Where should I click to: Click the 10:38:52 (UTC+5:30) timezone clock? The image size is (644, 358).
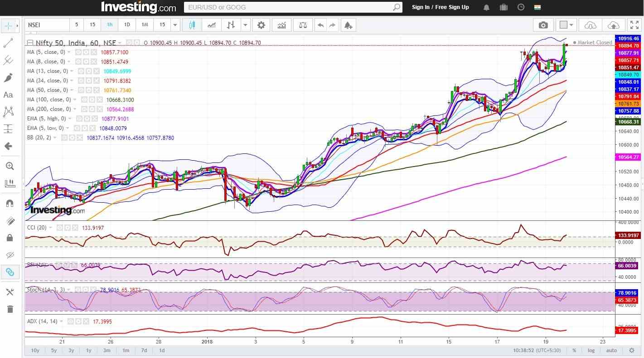coord(537,350)
